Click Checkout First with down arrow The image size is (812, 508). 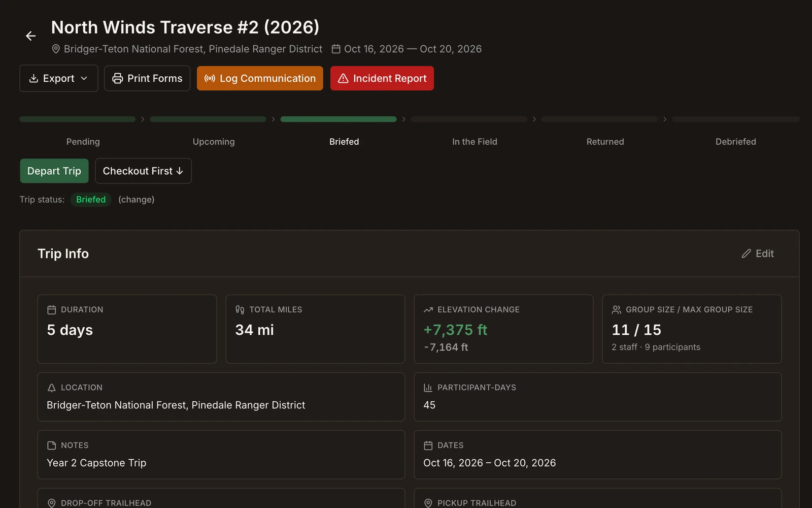(x=143, y=171)
